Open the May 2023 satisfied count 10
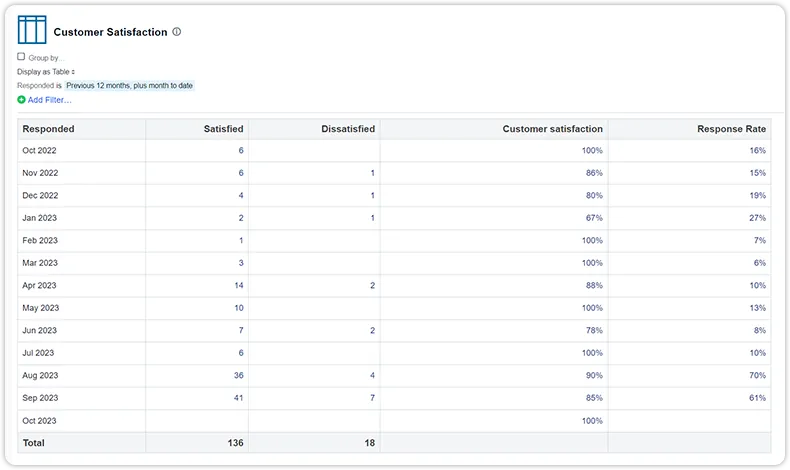 (x=239, y=308)
